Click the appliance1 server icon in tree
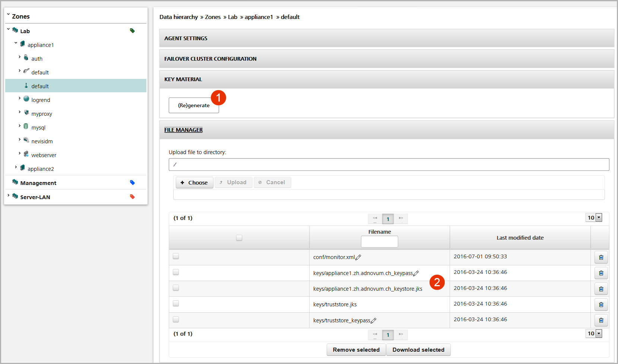This screenshot has height=364, width=618. (x=23, y=44)
